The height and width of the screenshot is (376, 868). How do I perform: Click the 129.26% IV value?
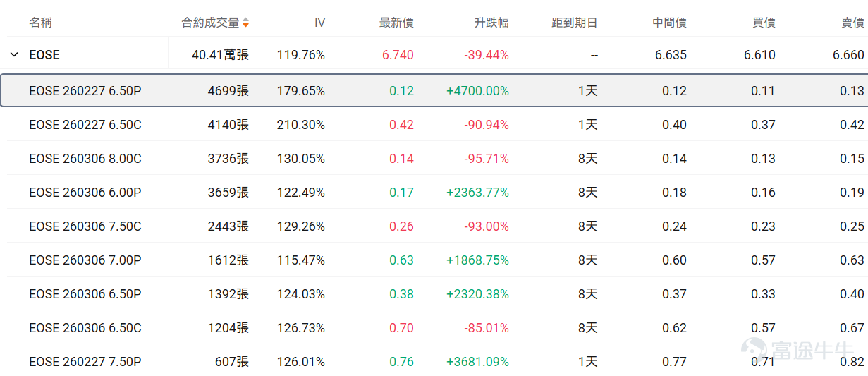pos(301,226)
